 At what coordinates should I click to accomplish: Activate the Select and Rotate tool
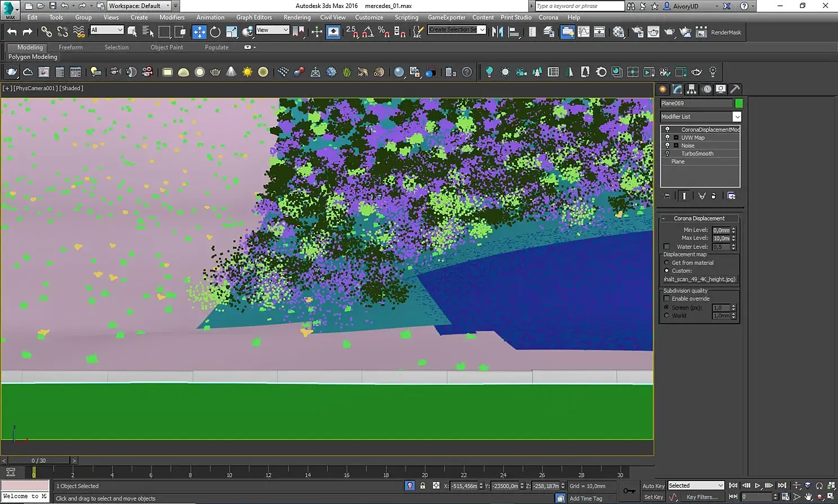215,32
